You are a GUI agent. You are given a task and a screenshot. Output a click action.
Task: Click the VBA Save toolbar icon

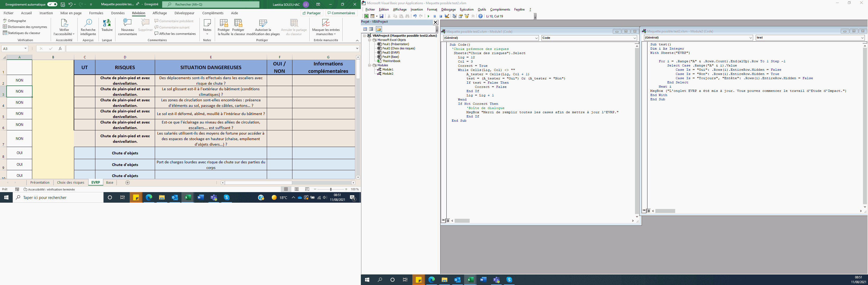pyautogui.click(x=381, y=16)
